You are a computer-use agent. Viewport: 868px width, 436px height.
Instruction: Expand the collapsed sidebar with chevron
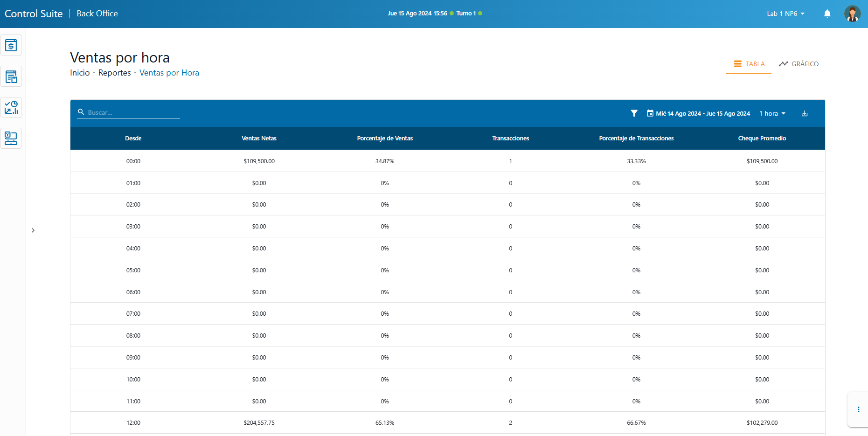coord(33,230)
